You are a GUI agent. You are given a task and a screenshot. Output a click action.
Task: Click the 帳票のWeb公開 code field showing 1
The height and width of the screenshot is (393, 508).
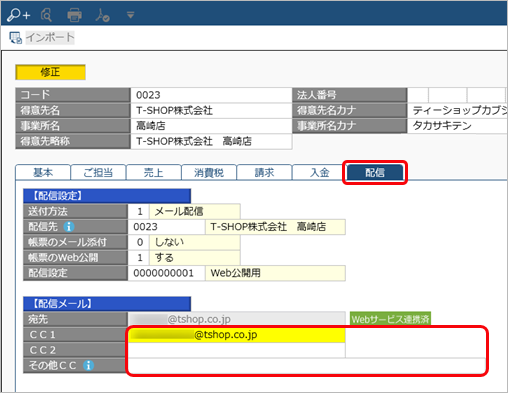coord(139,258)
